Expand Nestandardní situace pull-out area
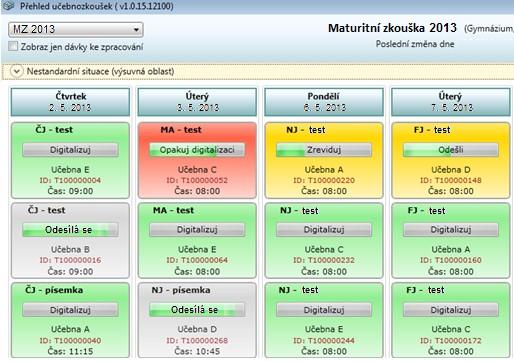Screen dimensions: 514x362 (x=16, y=71)
